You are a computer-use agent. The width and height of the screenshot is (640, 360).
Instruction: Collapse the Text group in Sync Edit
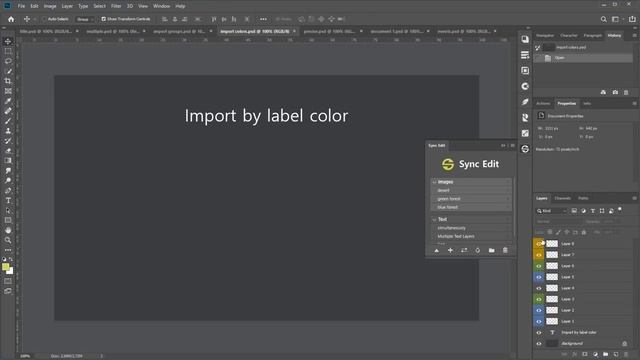click(434, 220)
